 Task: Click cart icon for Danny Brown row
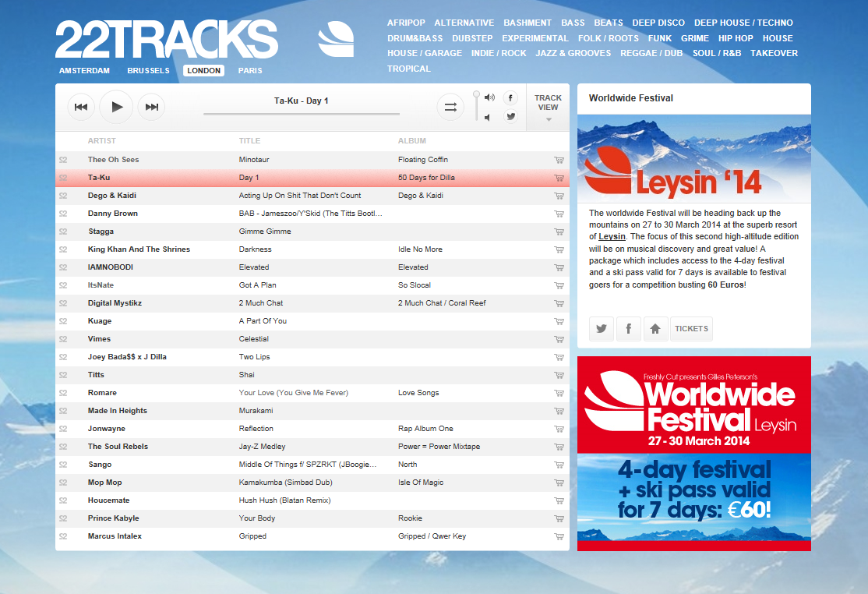pos(559,214)
